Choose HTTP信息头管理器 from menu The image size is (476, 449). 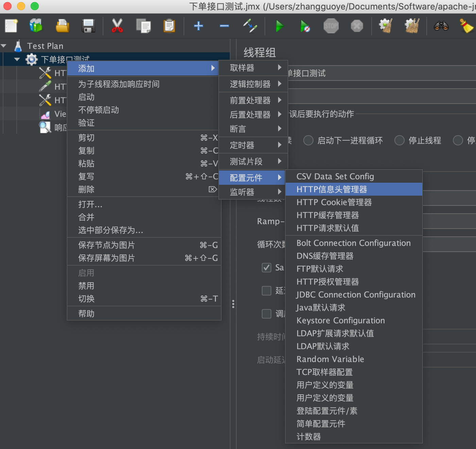point(354,189)
